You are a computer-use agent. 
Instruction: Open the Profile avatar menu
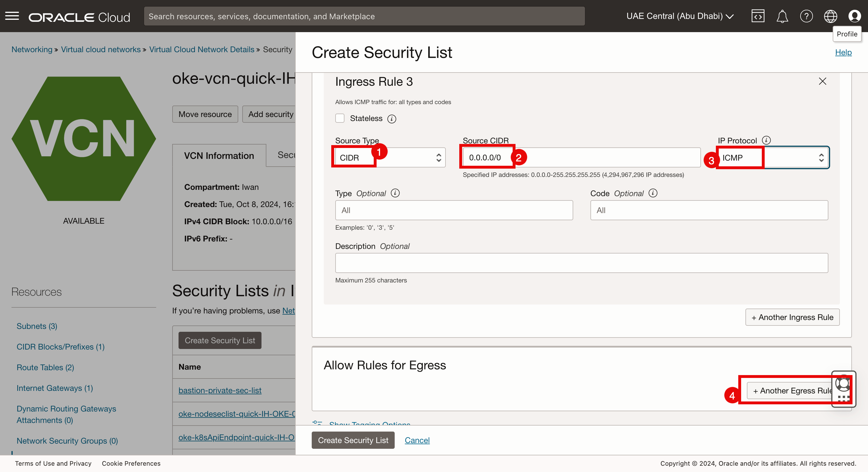(x=854, y=16)
